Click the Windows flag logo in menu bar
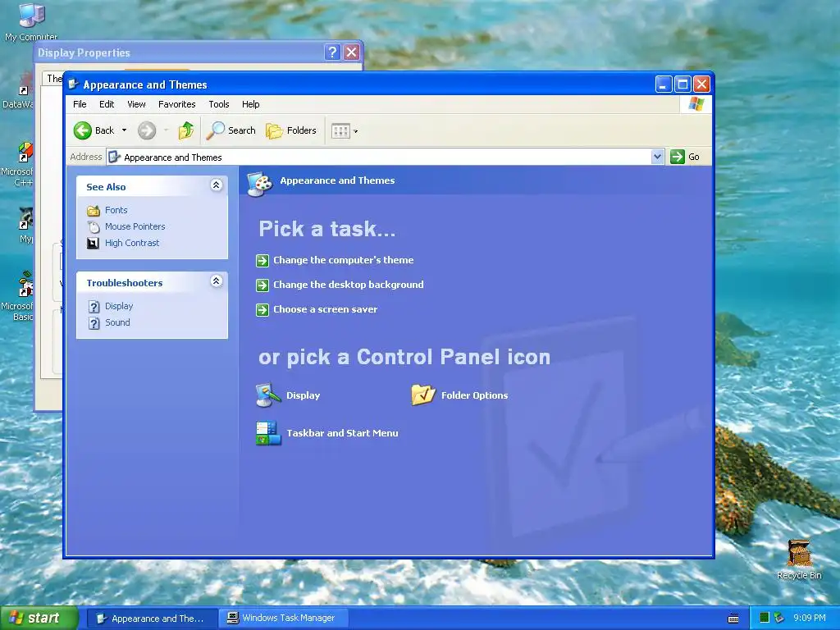This screenshot has width=840, height=630. tap(696, 104)
